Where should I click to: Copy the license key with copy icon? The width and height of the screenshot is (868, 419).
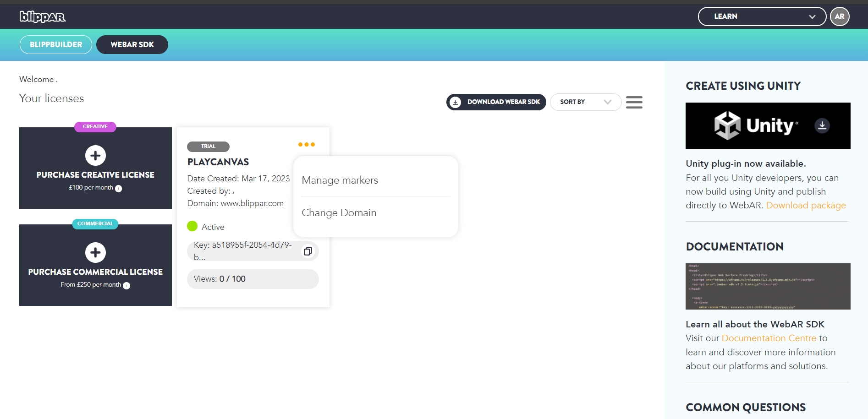[x=308, y=251]
